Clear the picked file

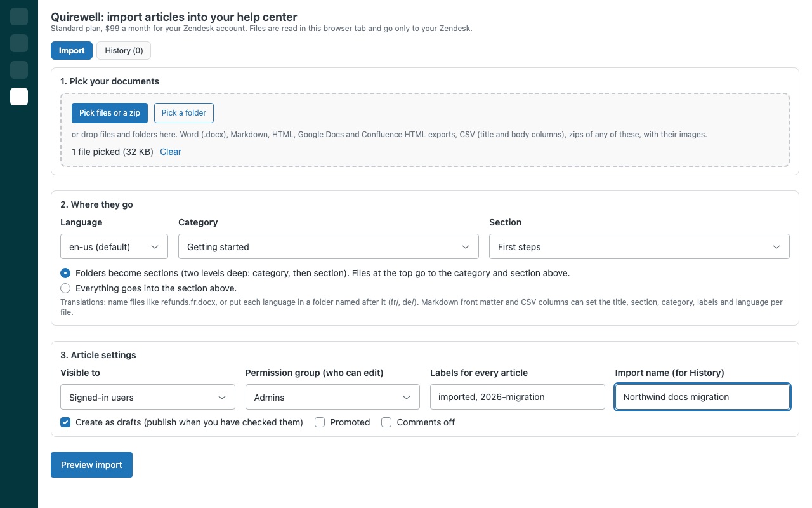171,152
